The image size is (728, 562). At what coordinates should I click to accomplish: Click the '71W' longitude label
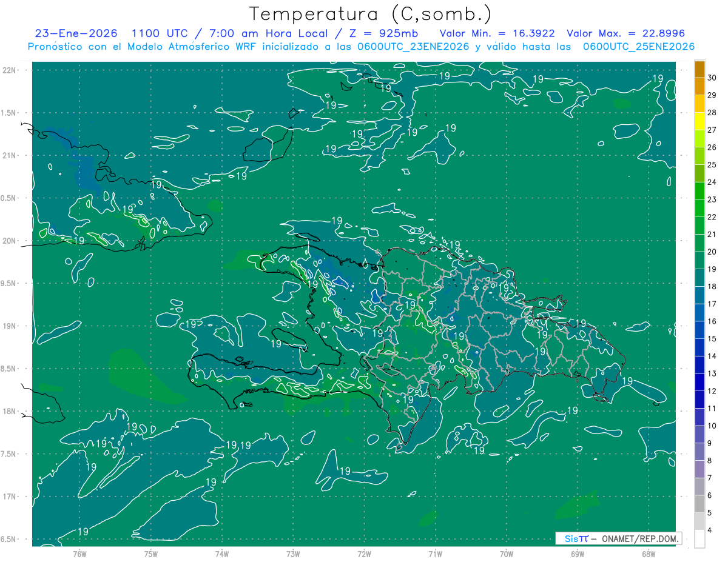pyautogui.click(x=435, y=554)
